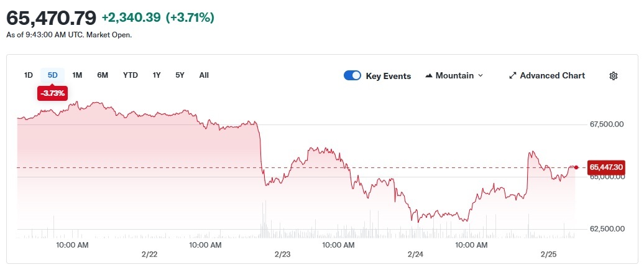The width and height of the screenshot is (644, 267).
Task: Switch to the 6M range
Action: click(103, 75)
